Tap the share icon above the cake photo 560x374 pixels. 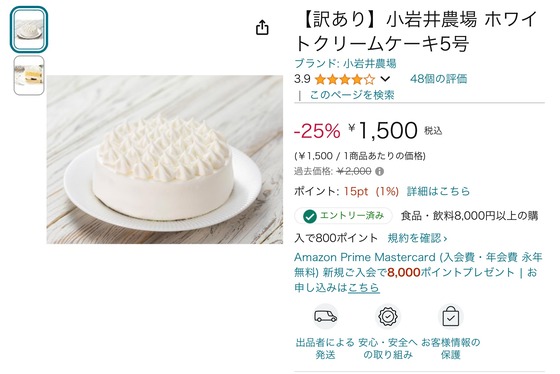click(262, 28)
